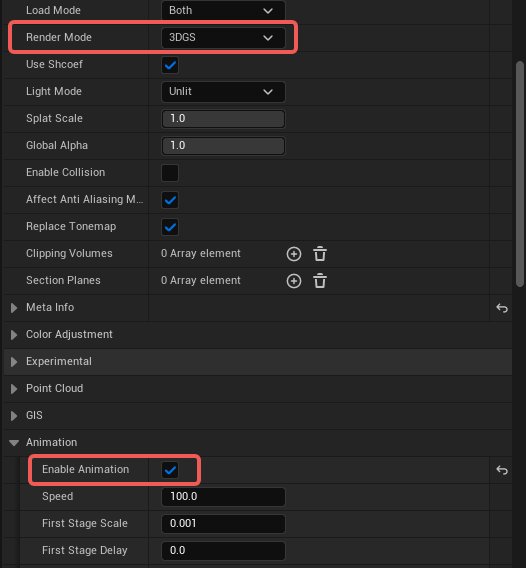Open Light Mode dropdown set to Unlit

(x=223, y=92)
